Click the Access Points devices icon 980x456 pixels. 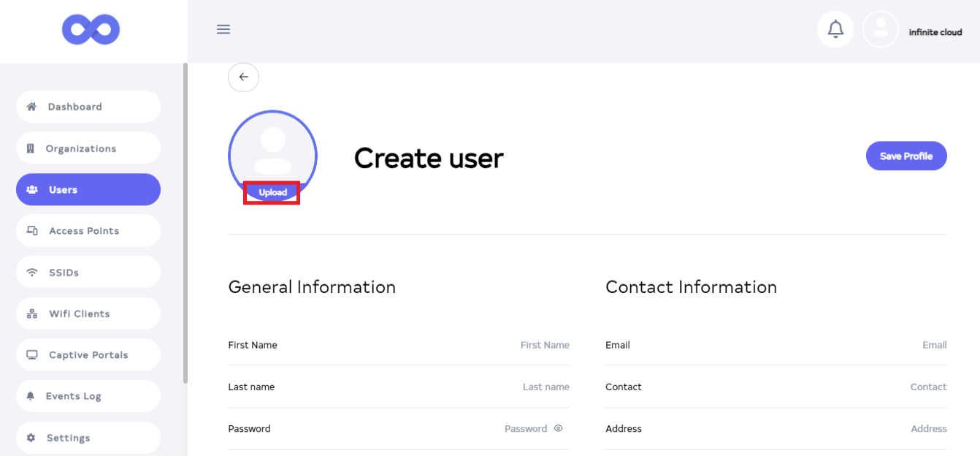(31, 231)
